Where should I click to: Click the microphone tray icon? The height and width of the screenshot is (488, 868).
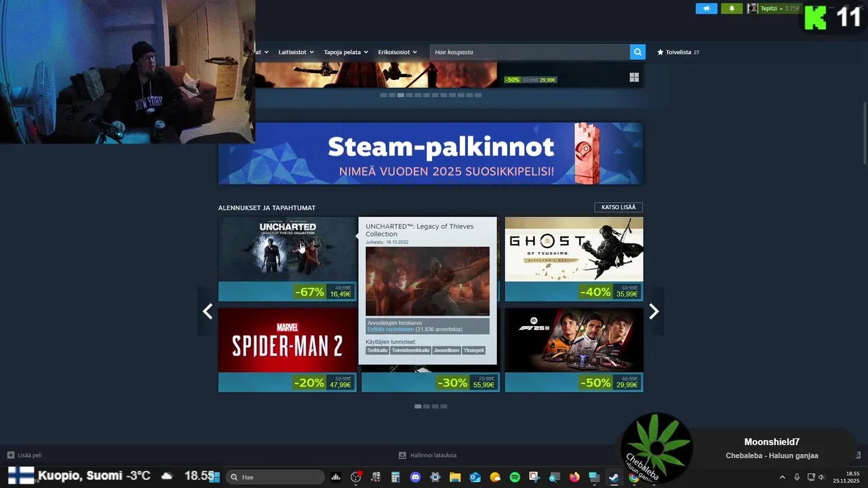pos(797,477)
